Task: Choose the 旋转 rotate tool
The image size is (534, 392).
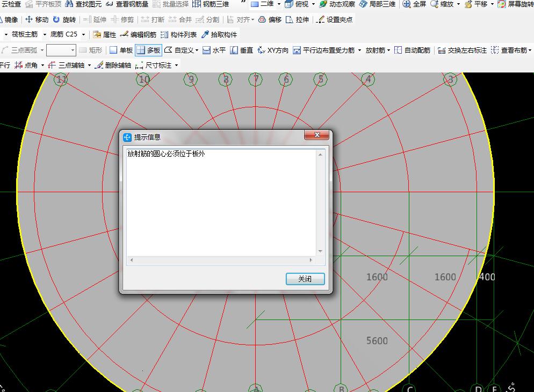Action: tap(64, 19)
